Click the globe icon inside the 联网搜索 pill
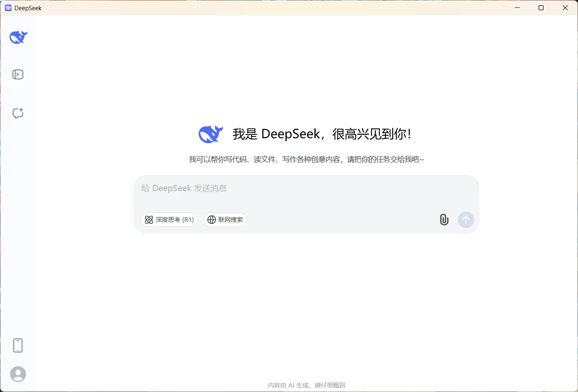This screenshot has width=578, height=392. coord(211,220)
